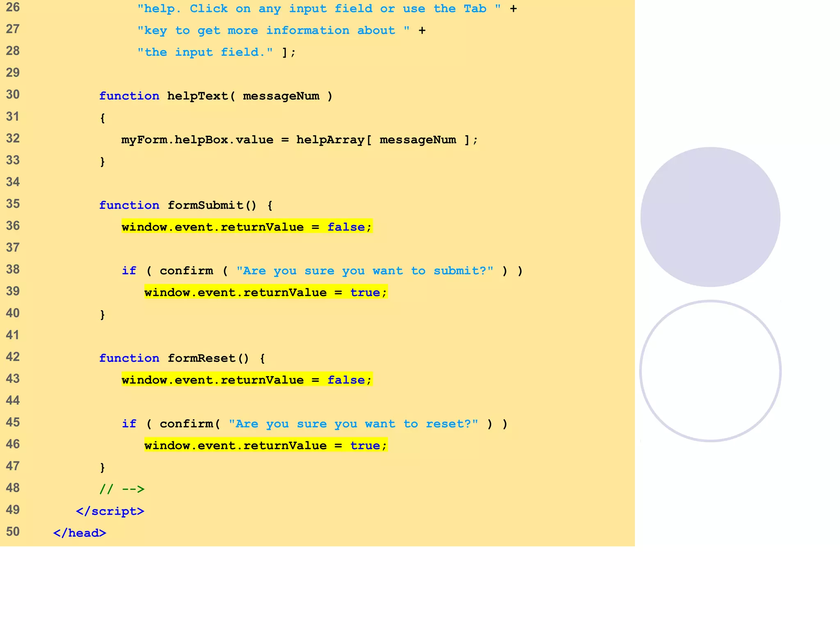Click the filled lavender circle
The height and width of the screenshot is (630, 840).
[710, 217]
